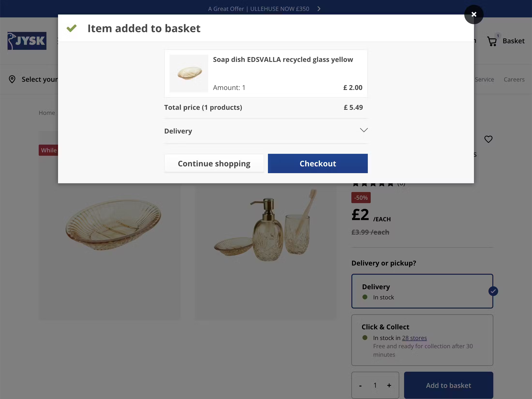The height and width of the screenshot is (399, 532).
Task: Click Continue shopping button
Action: pos(214,164)
